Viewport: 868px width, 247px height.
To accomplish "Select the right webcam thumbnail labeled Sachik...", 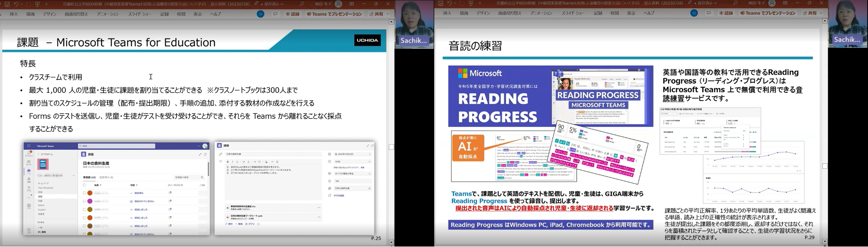I will 848,24.
